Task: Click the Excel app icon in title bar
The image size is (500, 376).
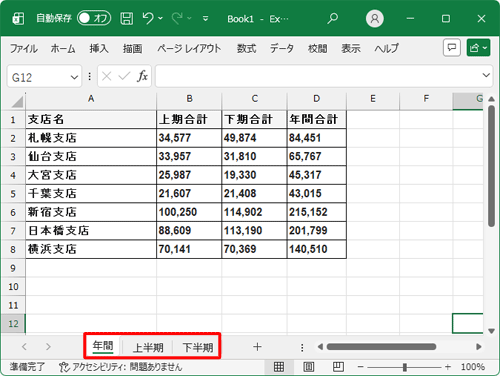Action: click(18, 19)
